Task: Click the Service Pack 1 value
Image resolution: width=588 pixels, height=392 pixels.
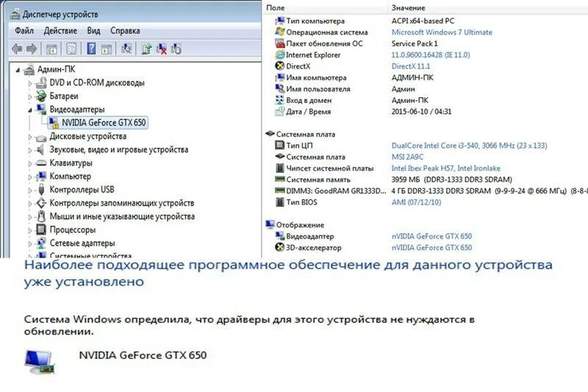Action: (x=415, y=43)
